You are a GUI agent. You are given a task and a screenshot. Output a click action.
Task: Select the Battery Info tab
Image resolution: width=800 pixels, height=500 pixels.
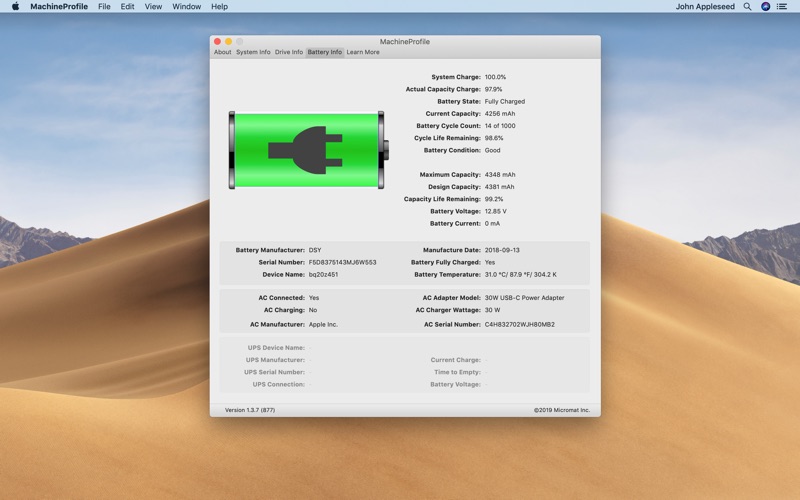[324, 52]
